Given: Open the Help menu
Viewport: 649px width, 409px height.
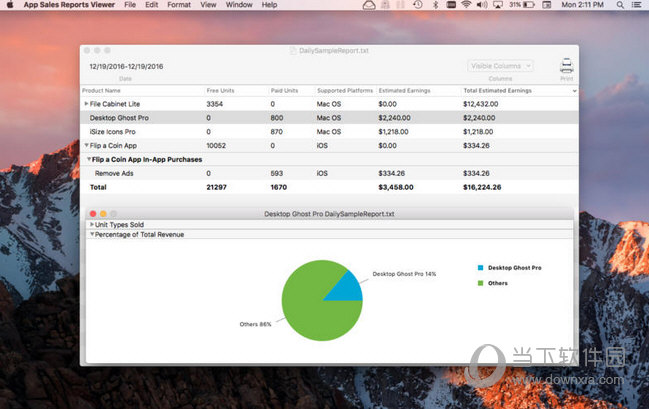Looking at the screenshot, I should click(269, 5).
